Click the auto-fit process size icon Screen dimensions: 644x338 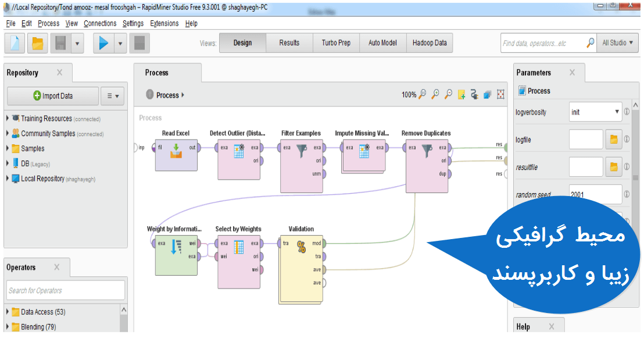tap(500, 95)
